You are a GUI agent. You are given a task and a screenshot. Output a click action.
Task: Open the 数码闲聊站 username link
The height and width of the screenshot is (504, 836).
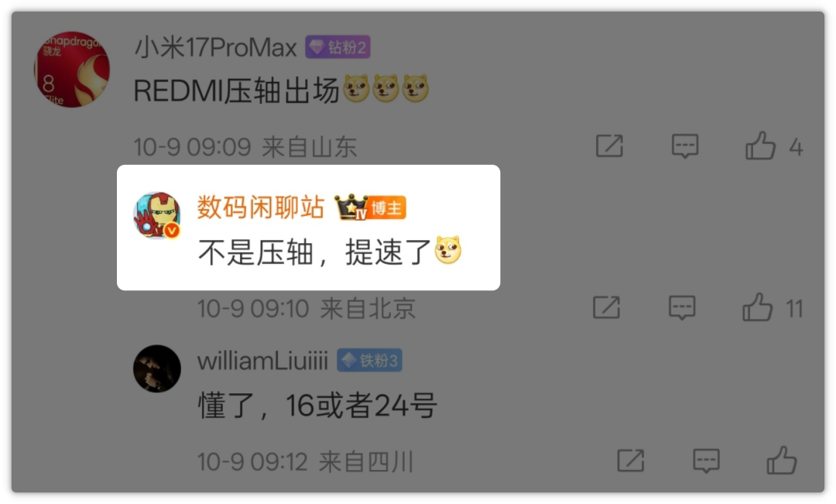pos(261,207)
